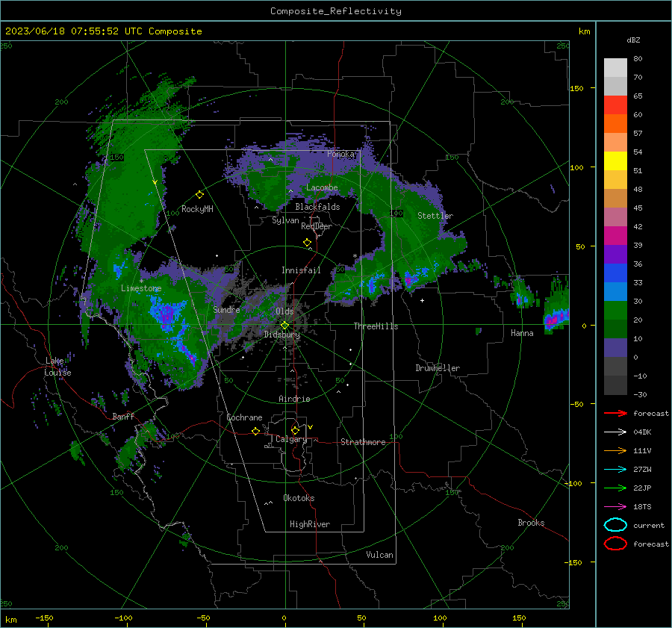Image resolution: width=672 pixels, height=628 pixels.
Task: Click the Brooks town label
Action: click(531, 523)
